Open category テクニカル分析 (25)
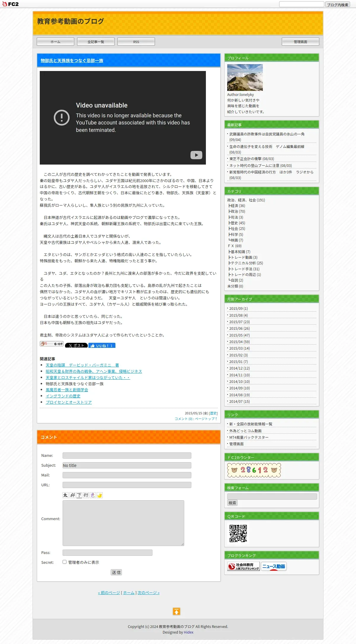Screen dimensions: 356x644 click(x=247, y=263)
